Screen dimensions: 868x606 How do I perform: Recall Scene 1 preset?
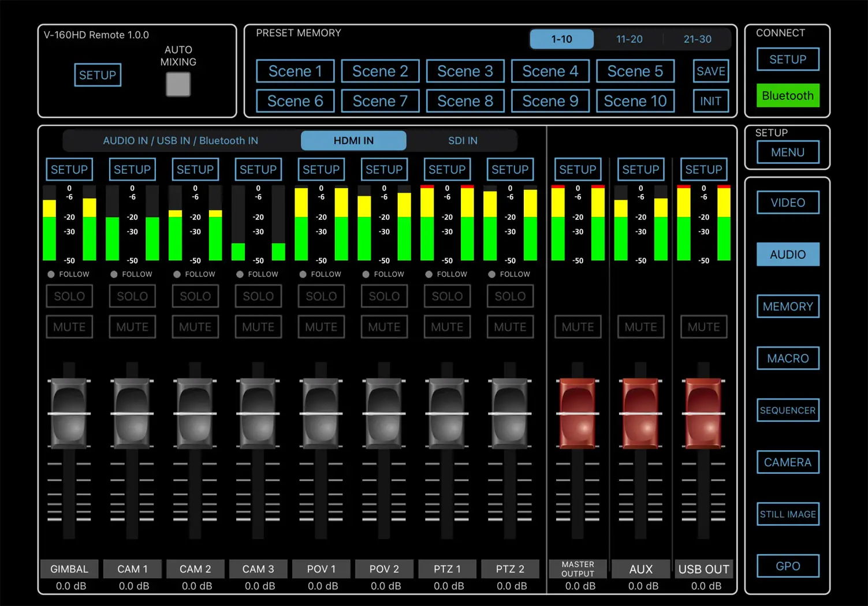295,71
